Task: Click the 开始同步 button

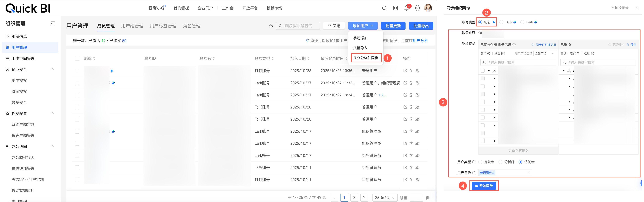Action: coord(484,186)
